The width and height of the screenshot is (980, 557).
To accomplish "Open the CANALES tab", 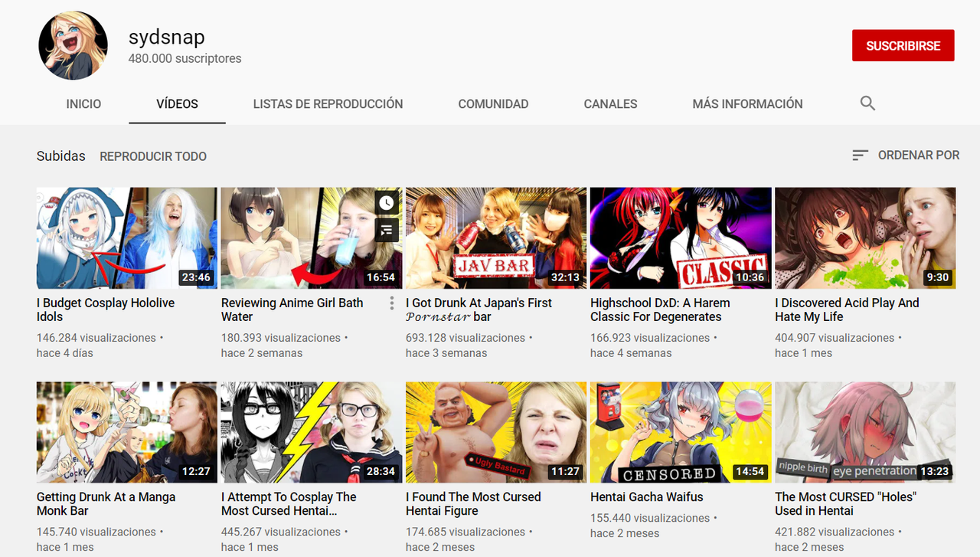I will (x=610, y=103).
